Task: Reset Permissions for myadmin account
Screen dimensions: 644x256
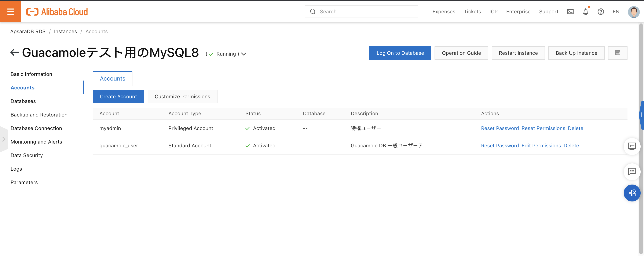Action: [543, 128]
